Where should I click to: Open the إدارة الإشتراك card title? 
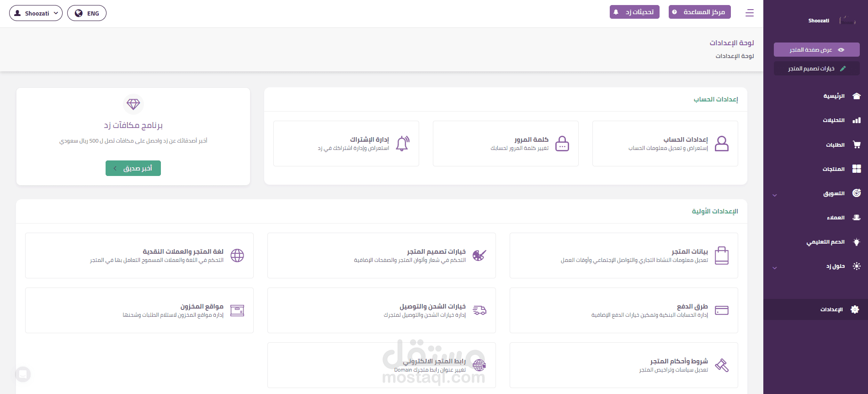[369, 139]
